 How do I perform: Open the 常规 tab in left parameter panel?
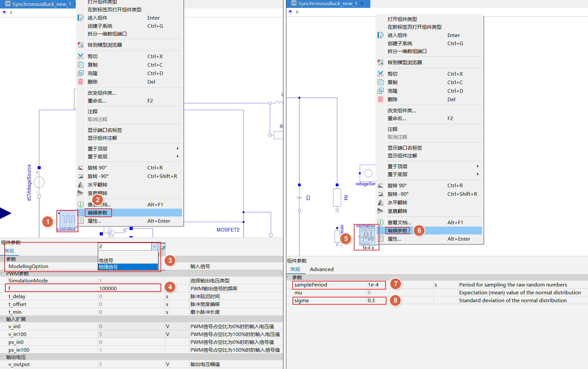tap(9, 251)
